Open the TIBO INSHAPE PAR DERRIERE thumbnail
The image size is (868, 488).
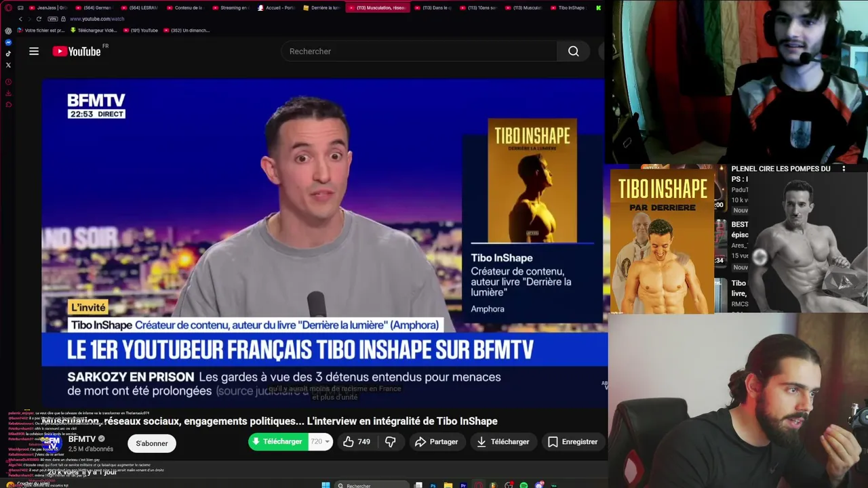point(661,241)
